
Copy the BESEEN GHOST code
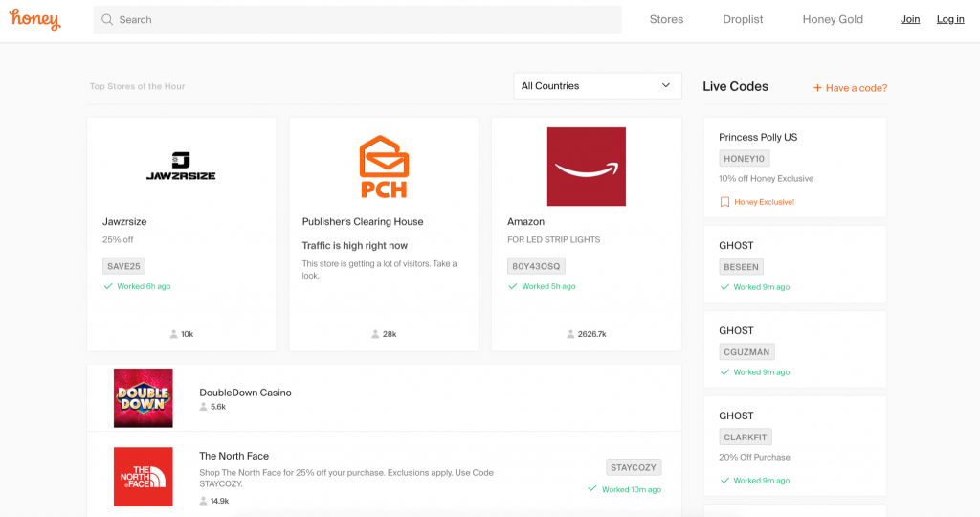coord(741,267)
